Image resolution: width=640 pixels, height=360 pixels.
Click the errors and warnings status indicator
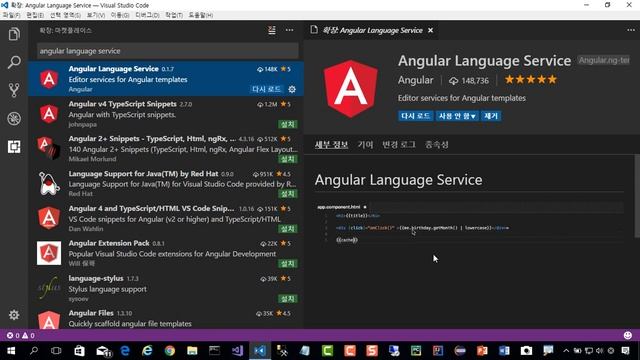pos(20,336)
